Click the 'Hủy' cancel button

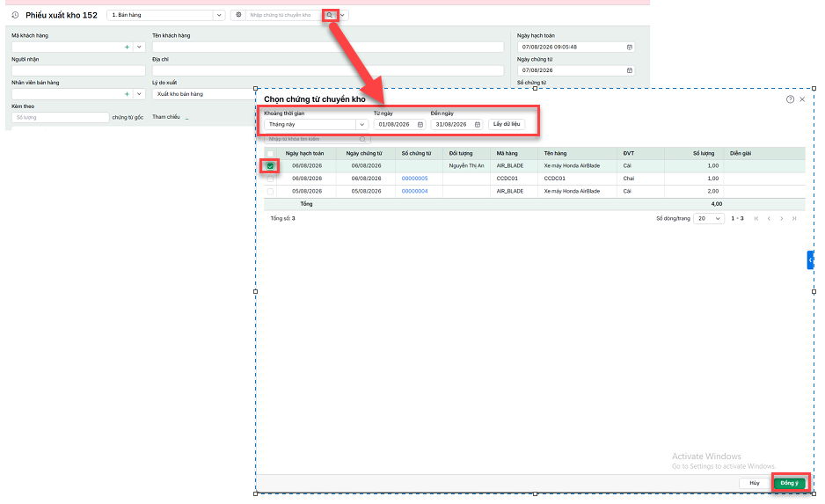tap(755, 483)
